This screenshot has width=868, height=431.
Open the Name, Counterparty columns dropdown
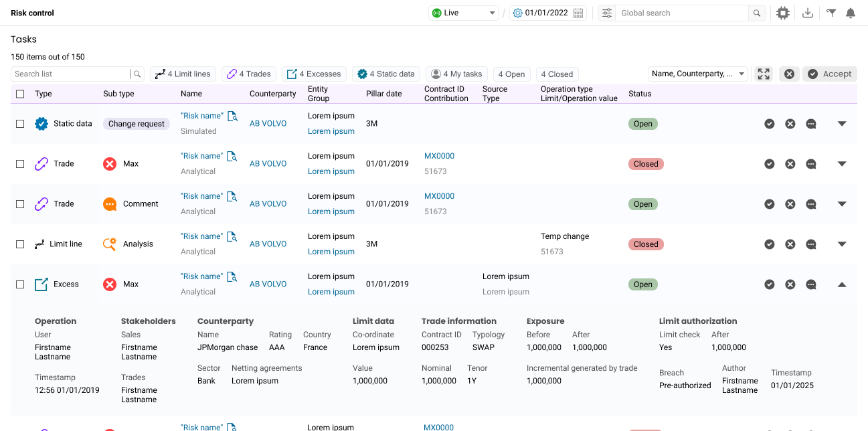point(698,74)
